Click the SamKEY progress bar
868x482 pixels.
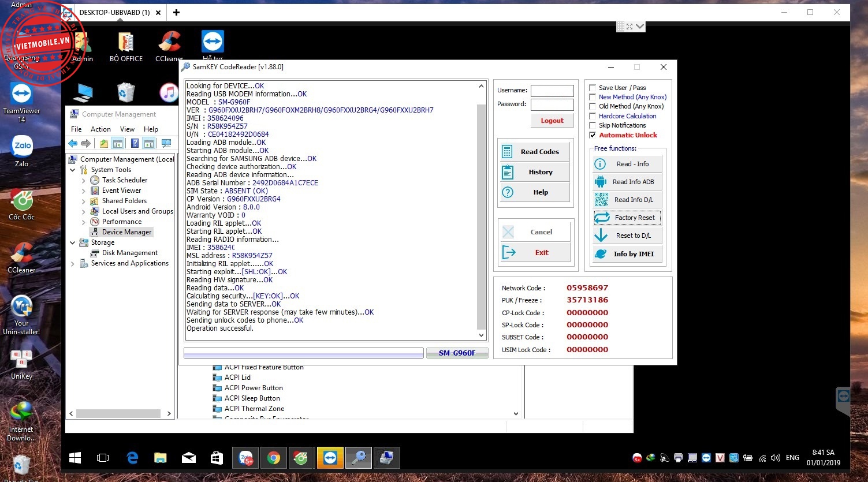[x=304, y=353]
